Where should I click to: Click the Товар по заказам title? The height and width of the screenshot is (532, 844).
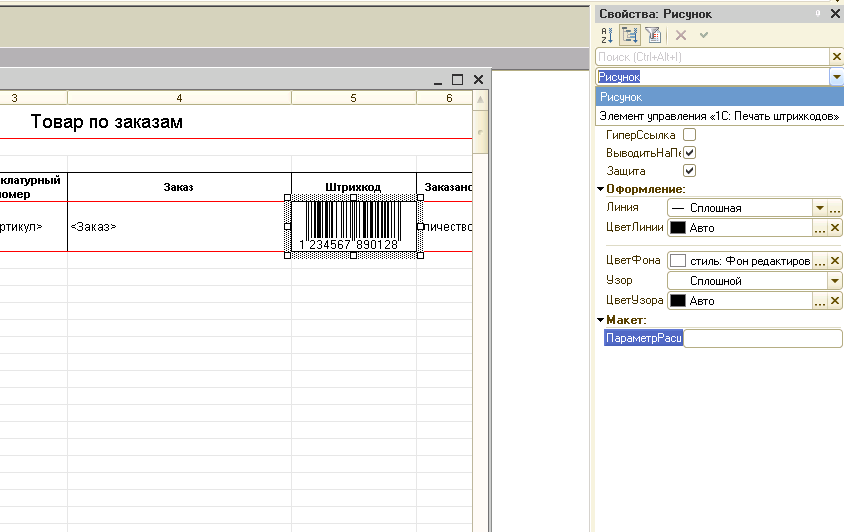pyautogui.click(x=107, y=122)
